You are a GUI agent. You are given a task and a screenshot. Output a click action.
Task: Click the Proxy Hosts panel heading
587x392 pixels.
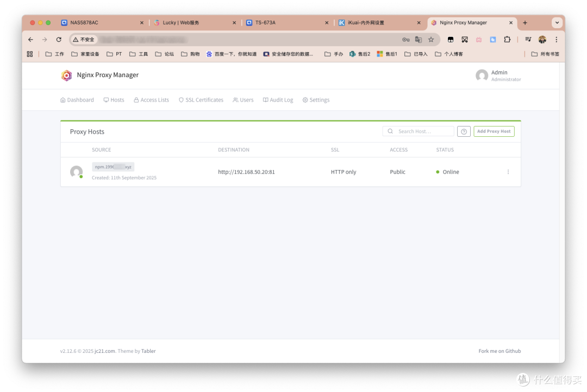(x=87, y=132)
